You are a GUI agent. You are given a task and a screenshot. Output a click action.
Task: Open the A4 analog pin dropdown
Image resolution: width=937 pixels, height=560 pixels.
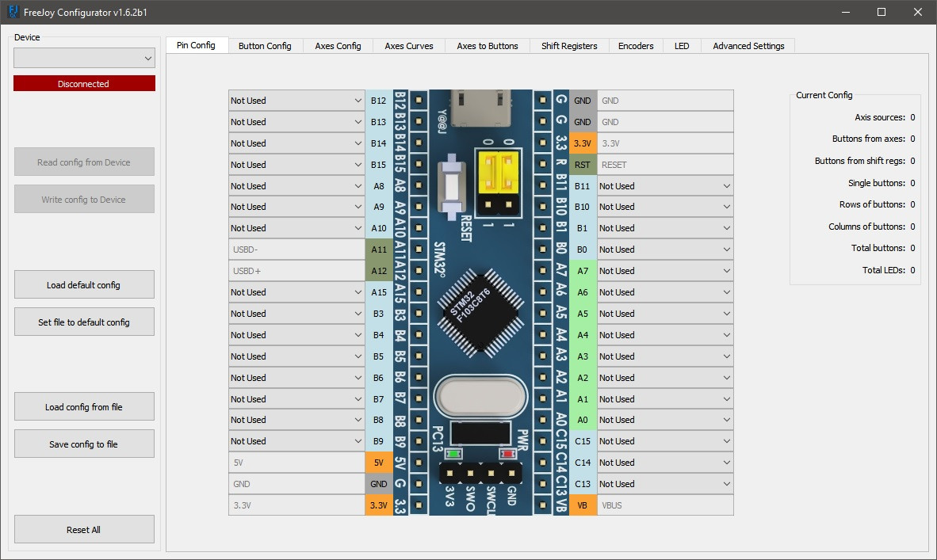click(x=665, y=335)
